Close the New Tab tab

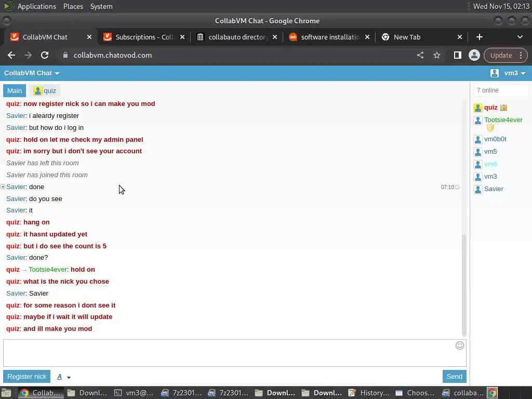tap(460, 37)
